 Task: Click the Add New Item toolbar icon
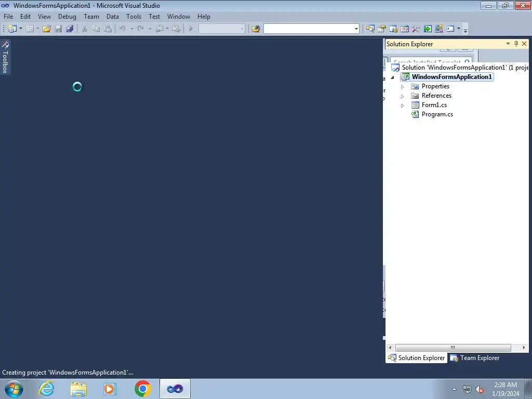click(30, 29)
